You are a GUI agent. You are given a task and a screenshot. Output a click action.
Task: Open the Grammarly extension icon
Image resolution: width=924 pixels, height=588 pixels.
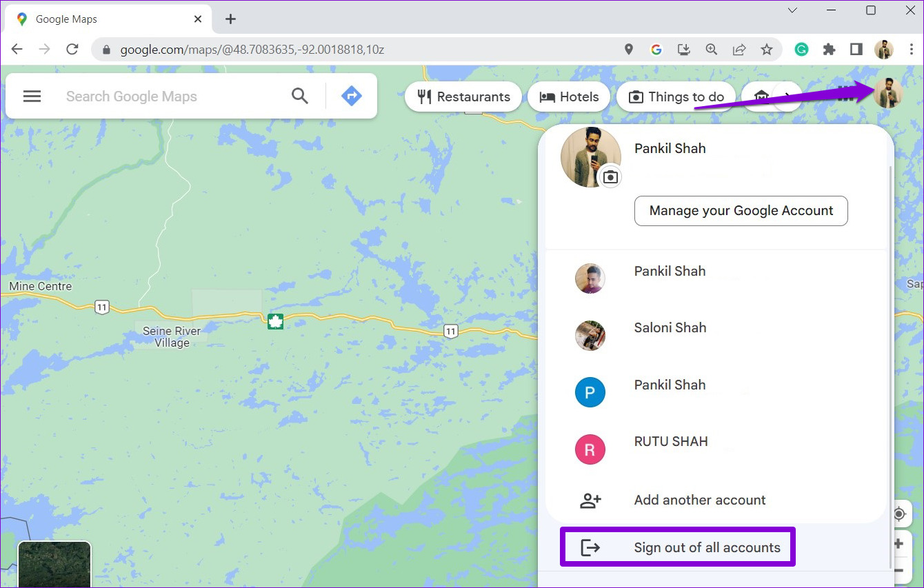coord(801,49)
